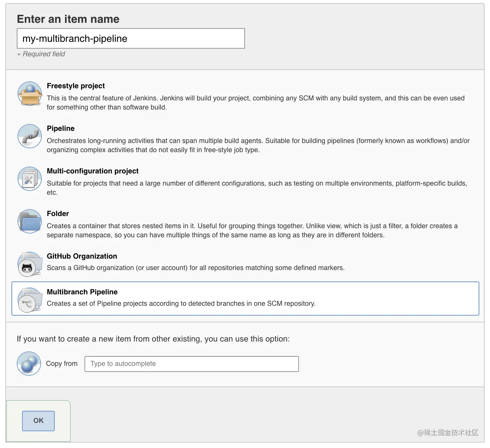The width and height of the screenshot is (490, 448).
Task: Click description 'Scans a GitHub organization'
Action: [196, 268]
